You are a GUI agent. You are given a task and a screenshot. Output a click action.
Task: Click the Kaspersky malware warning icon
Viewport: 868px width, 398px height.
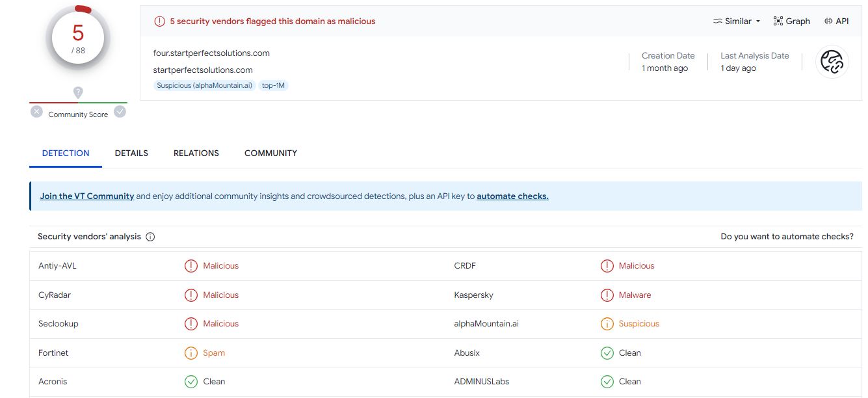pyautogui.click(x=607, y=295)
